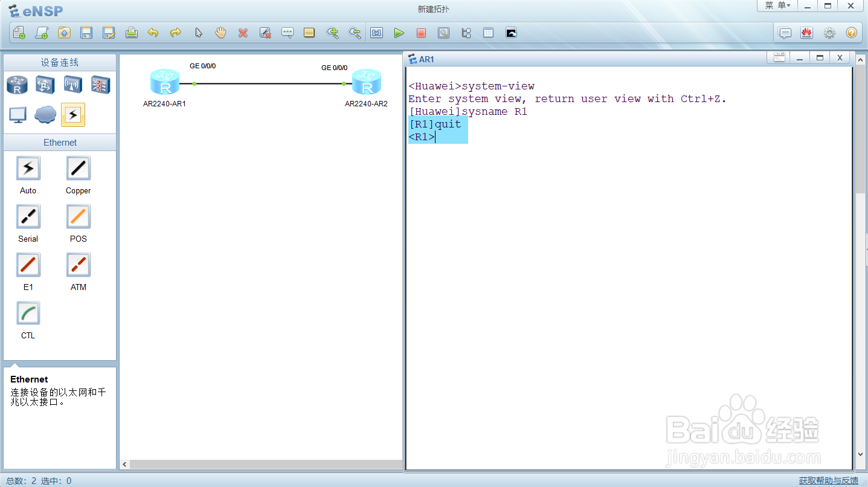Click the new sample topology icon

point(42,33)
